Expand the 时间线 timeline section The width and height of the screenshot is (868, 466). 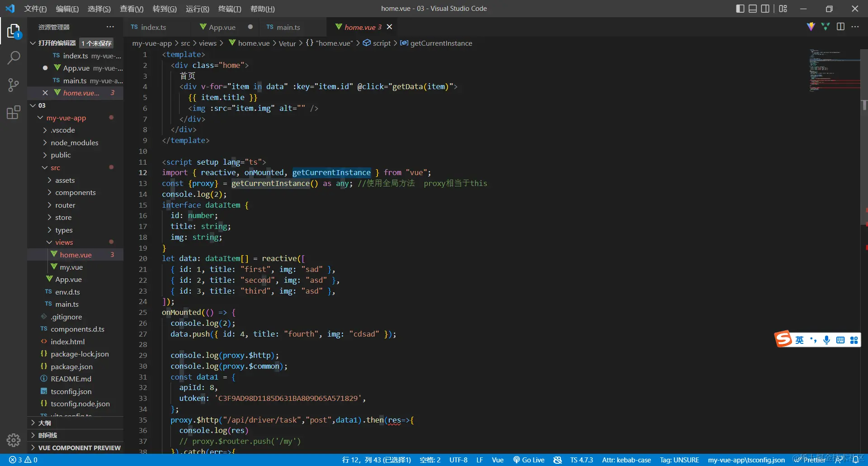[x=75, y=435]
